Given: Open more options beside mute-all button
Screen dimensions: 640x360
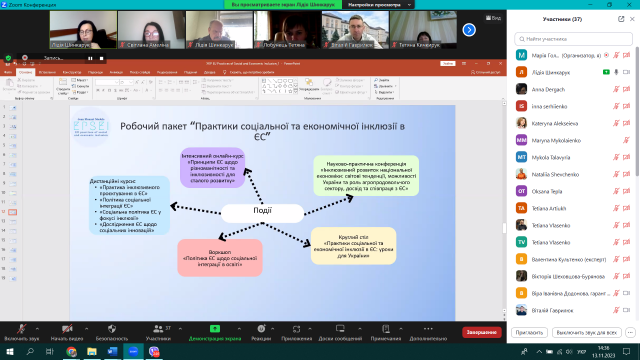Looking at the screenshot, I should point(630,333).
